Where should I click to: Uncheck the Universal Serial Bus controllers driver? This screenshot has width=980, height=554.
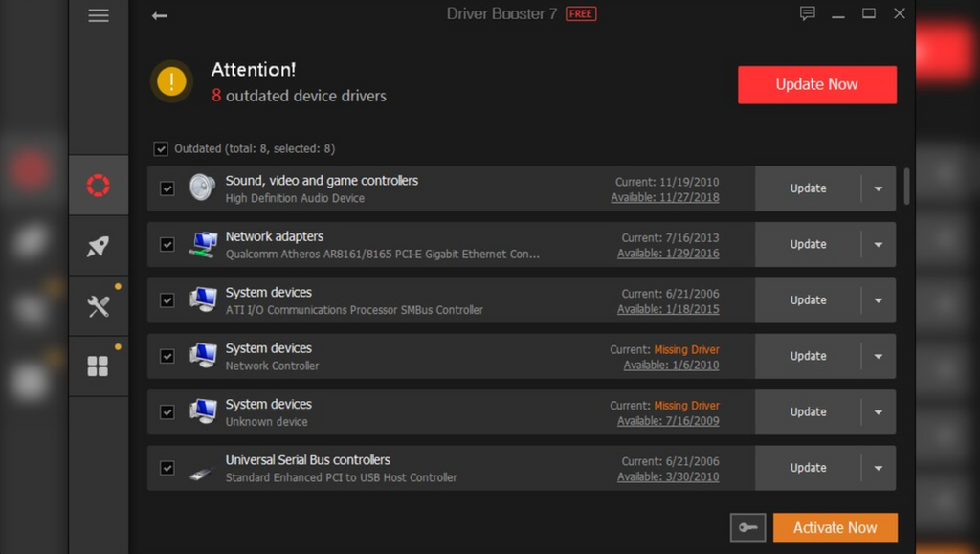[x=167, y=468]
